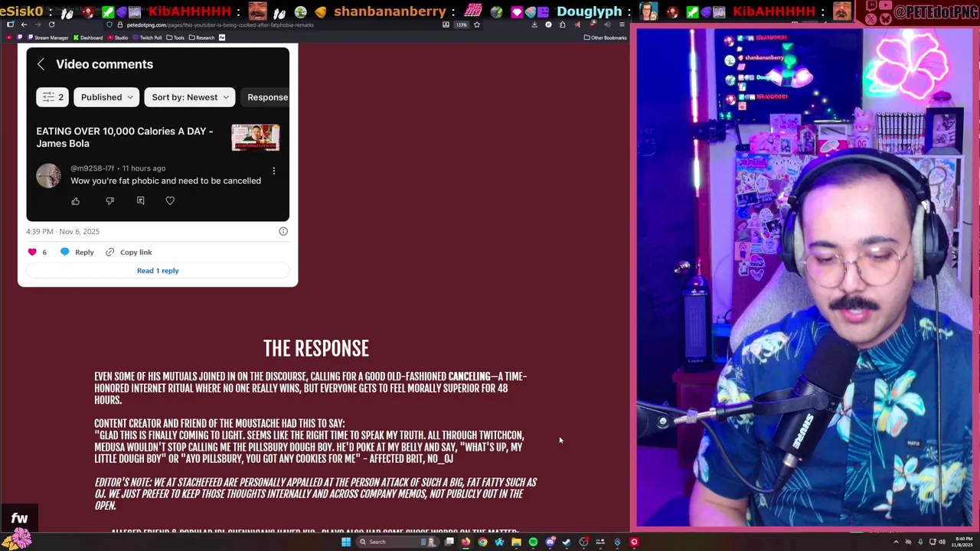
Task: Click the site lock icon in address bar
Action: [120, 24]
